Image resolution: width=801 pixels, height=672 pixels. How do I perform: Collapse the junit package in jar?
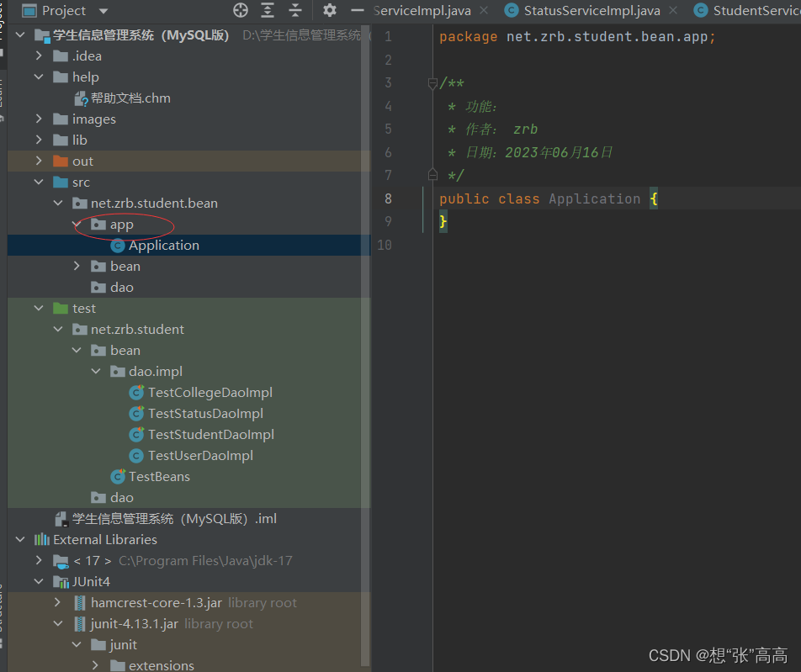(77, 644)
